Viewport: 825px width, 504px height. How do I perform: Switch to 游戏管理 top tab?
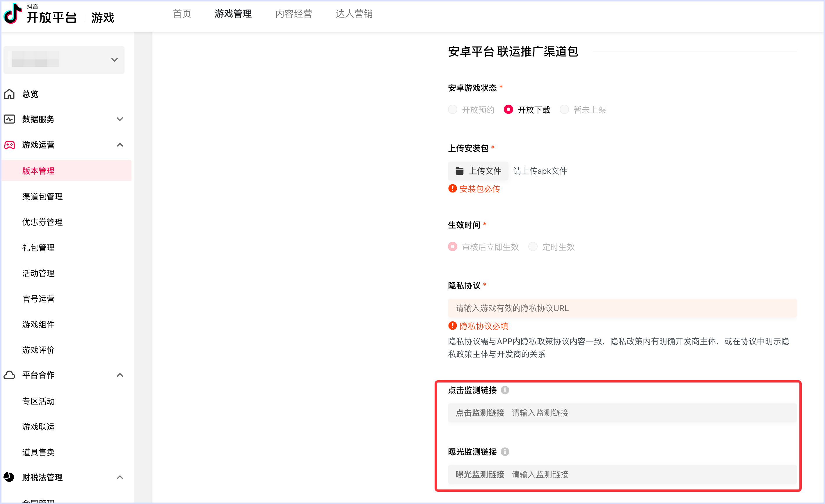click(233, 14)
